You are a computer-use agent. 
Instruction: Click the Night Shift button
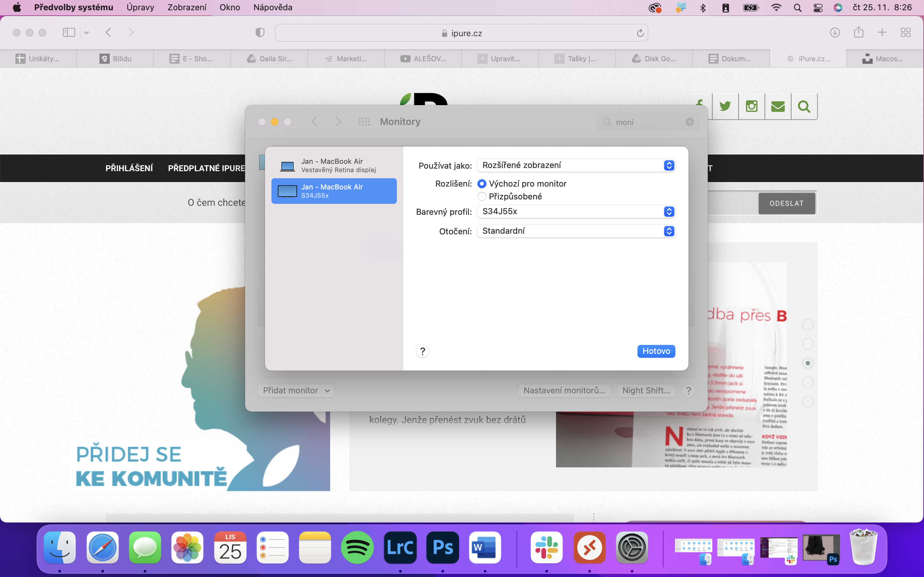646,390
